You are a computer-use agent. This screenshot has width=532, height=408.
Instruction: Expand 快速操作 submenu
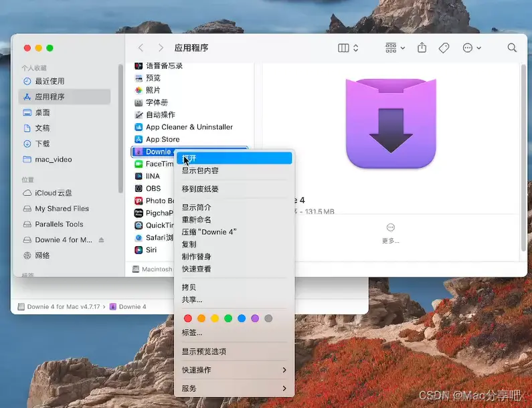[x=234, y=370]
